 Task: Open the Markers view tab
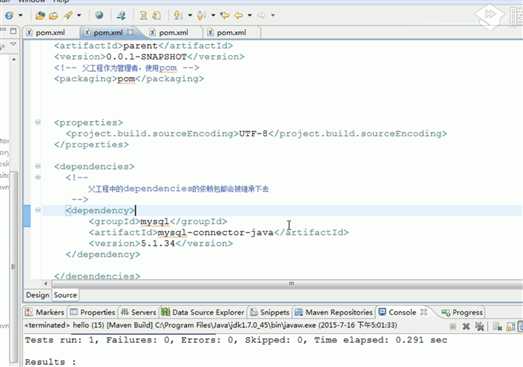point(45,312)
